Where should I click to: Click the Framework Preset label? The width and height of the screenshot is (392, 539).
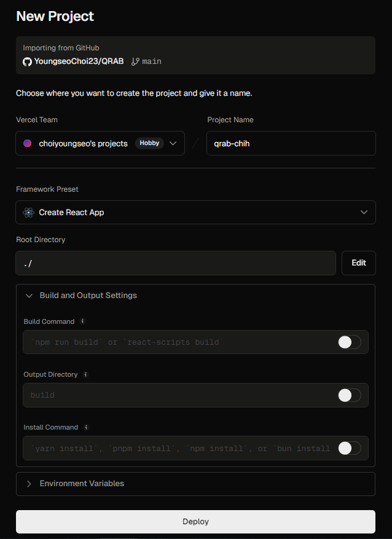[47, 189]
